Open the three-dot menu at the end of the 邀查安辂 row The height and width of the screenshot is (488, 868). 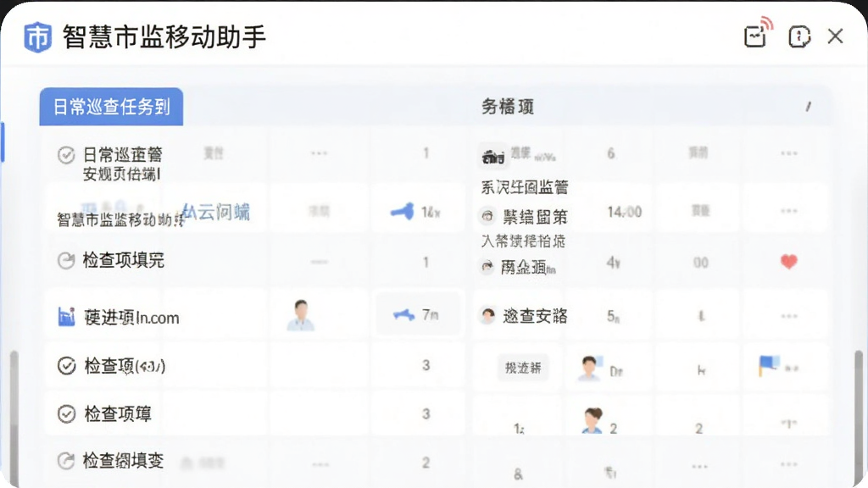(x=789, y=316)
